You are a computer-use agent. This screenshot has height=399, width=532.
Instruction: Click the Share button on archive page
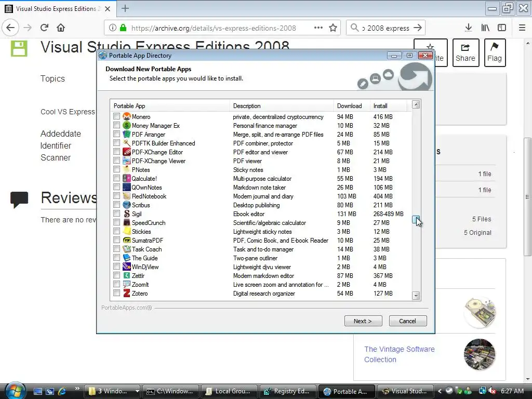[x=465, y=52]
